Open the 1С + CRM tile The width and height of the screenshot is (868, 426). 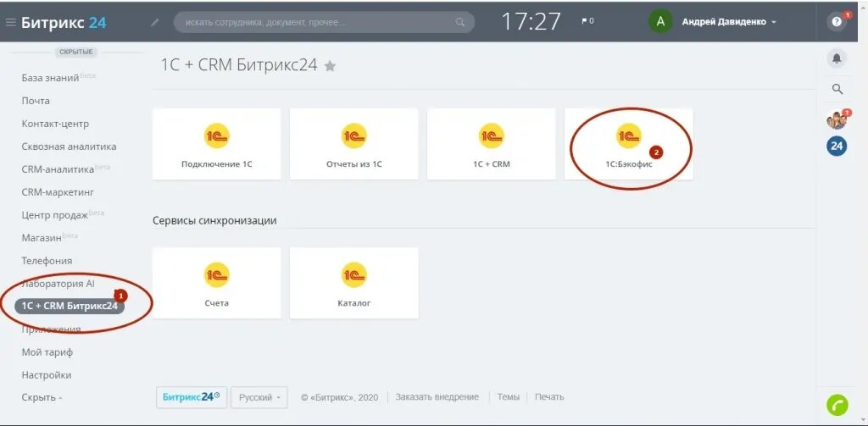tap(491, 144)
